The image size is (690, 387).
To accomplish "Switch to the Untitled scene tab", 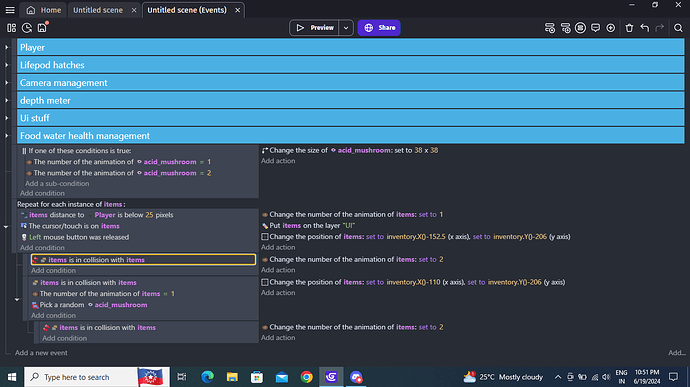I will pyautogui.click(x=98, y=10).
